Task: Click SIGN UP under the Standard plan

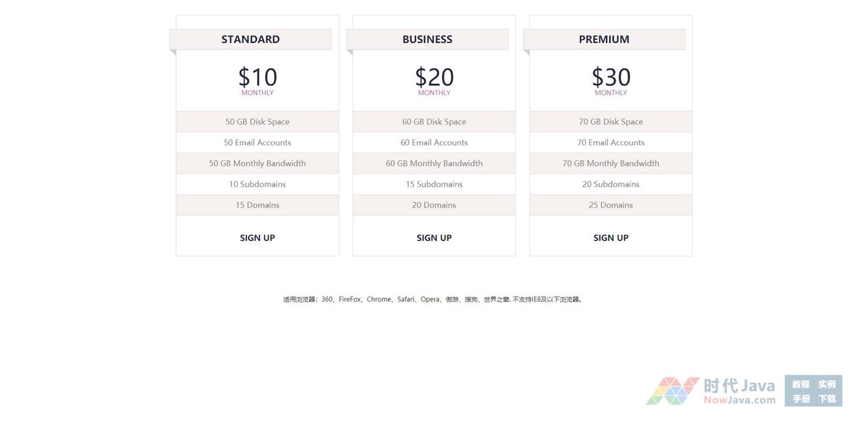Action: click(x=257, y=238)
